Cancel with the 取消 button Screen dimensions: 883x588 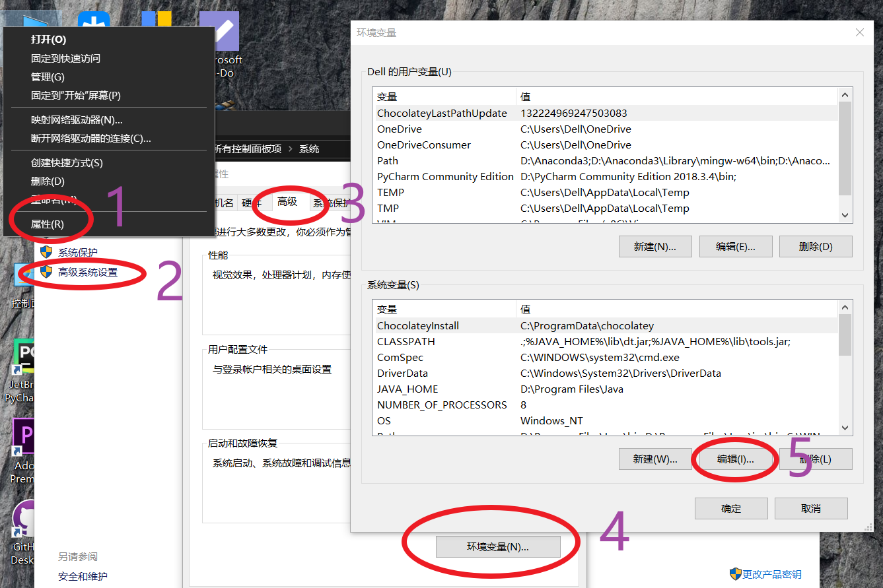pyautogui.click(x=811, y=508)
